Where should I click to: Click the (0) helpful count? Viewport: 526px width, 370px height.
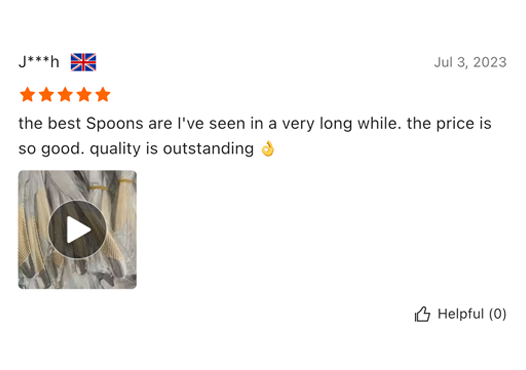tap(497, 314)
